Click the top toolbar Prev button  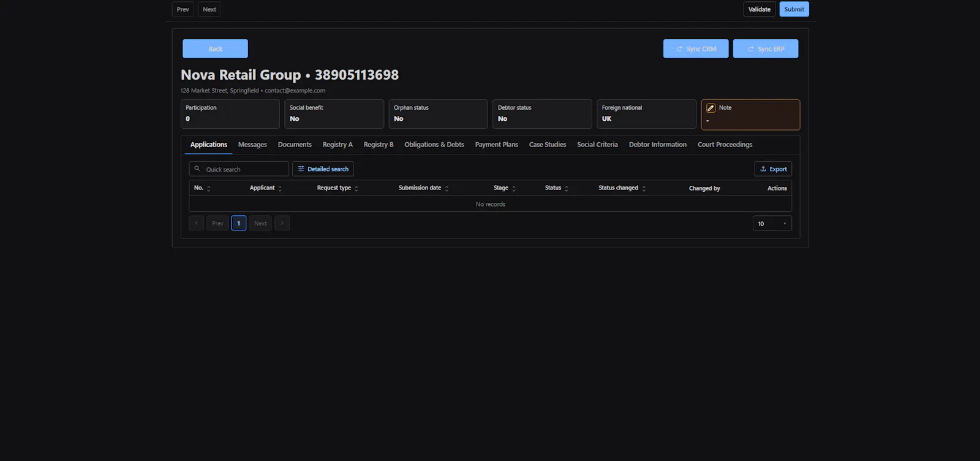point(183,9)
